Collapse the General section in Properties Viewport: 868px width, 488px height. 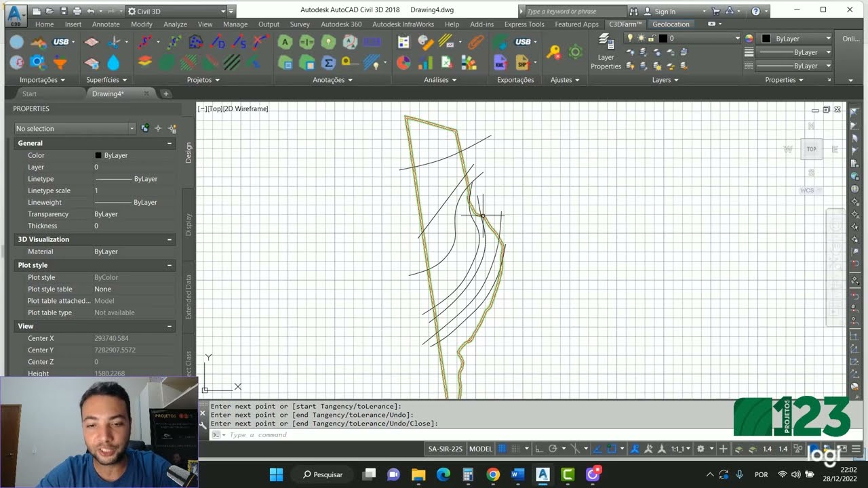point(170,143)
